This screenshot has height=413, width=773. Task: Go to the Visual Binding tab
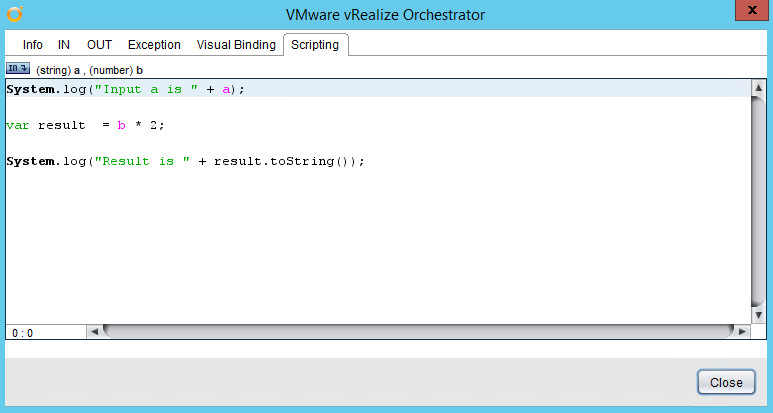pos(236,45)
